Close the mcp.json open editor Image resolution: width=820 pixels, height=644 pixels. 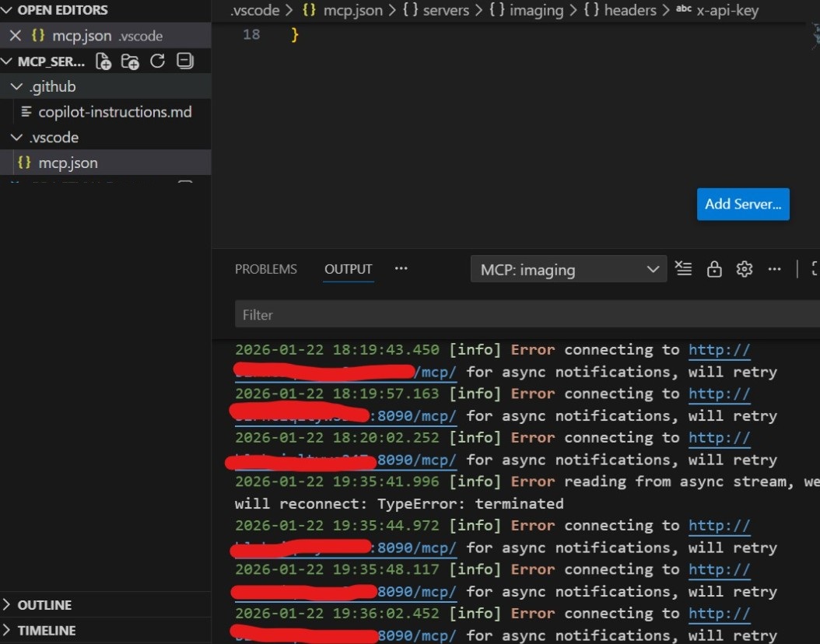(x=16, y=36)
